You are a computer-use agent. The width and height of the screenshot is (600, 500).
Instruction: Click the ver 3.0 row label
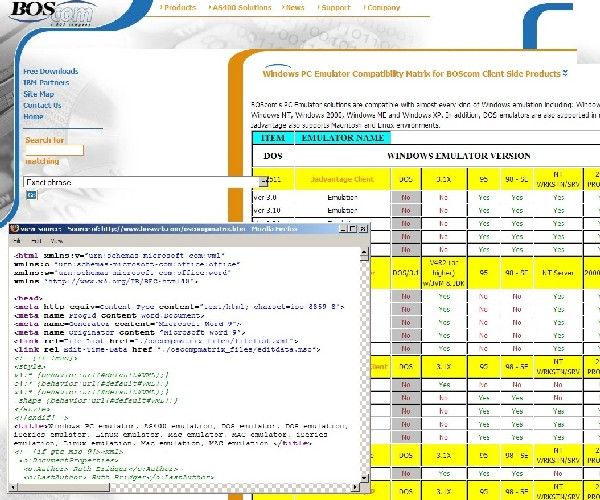(x=265, y=197)
